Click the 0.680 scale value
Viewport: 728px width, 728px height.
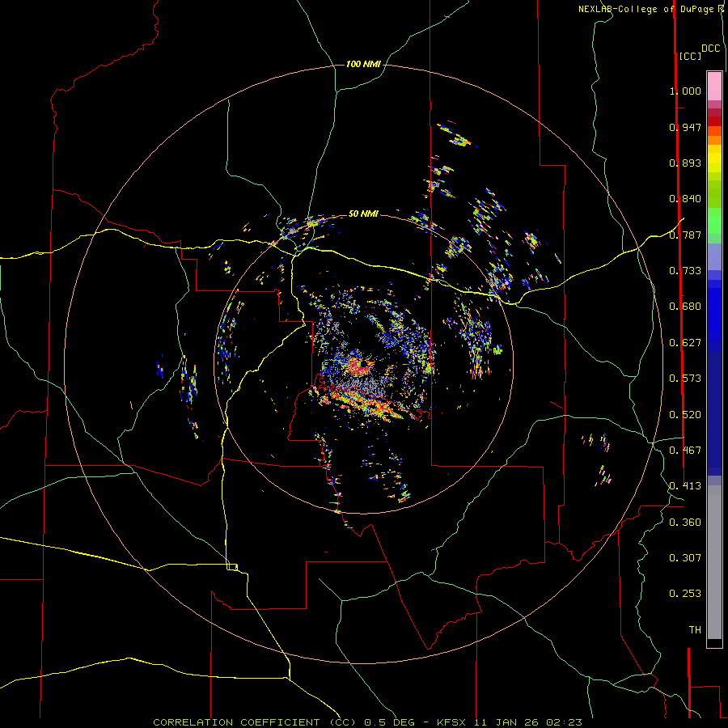685,307
